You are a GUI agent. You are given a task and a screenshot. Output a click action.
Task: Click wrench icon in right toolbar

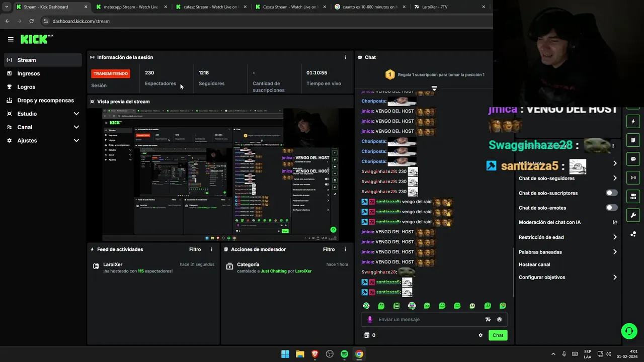tap(633, 215)
